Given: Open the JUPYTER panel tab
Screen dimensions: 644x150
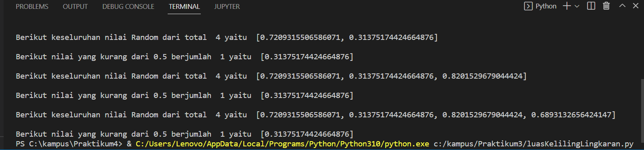Looking at the screenshot, I should coord(227,6).
